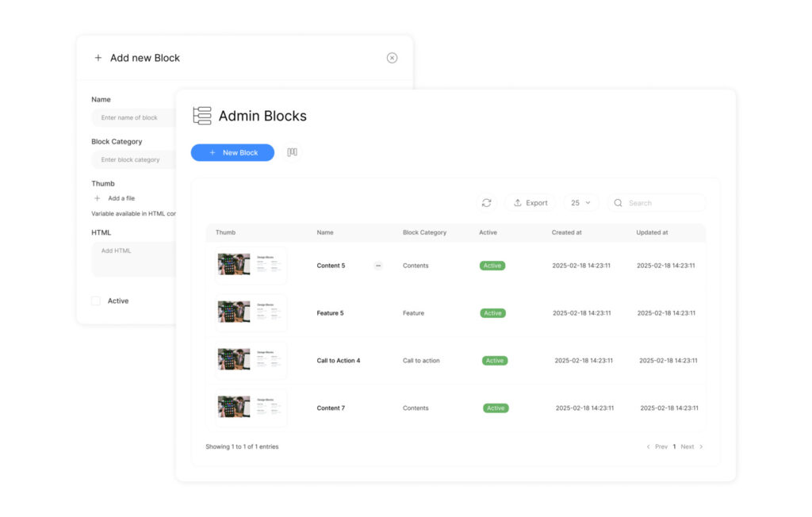Click the New Block button
This screenshot has width=812, height=517.
(x=232, y=152)
